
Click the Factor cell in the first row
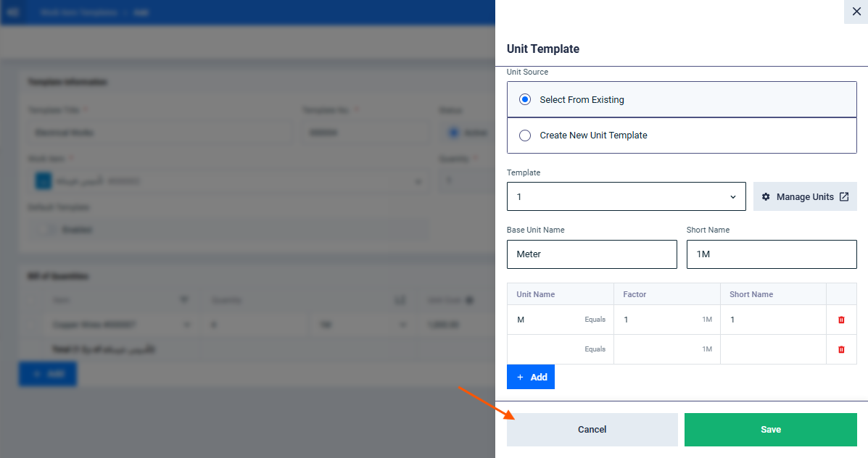(667, 320)
